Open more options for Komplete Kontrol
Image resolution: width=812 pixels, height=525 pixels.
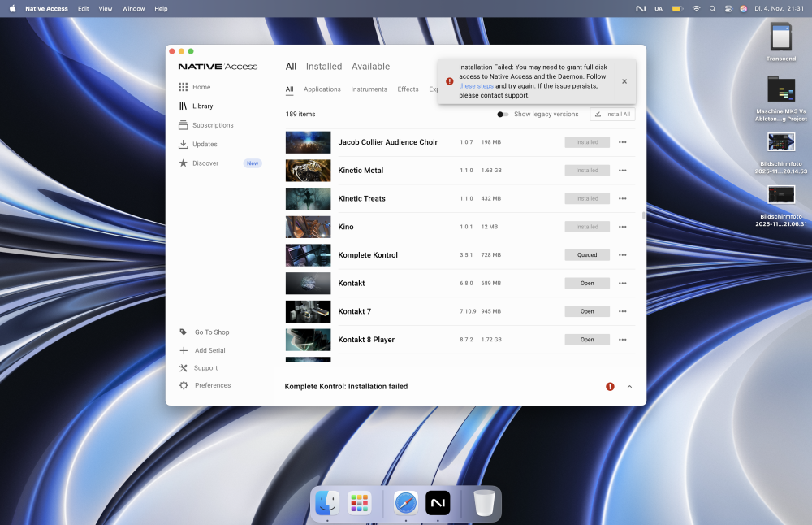coord(623,255)
